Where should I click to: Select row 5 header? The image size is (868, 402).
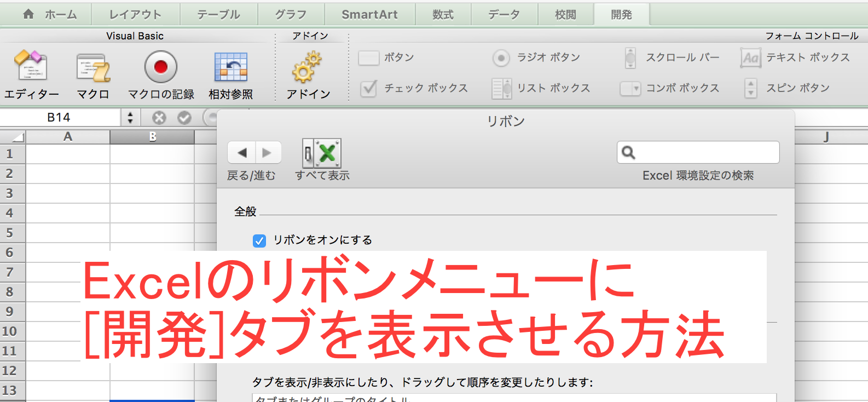[13, 233]
